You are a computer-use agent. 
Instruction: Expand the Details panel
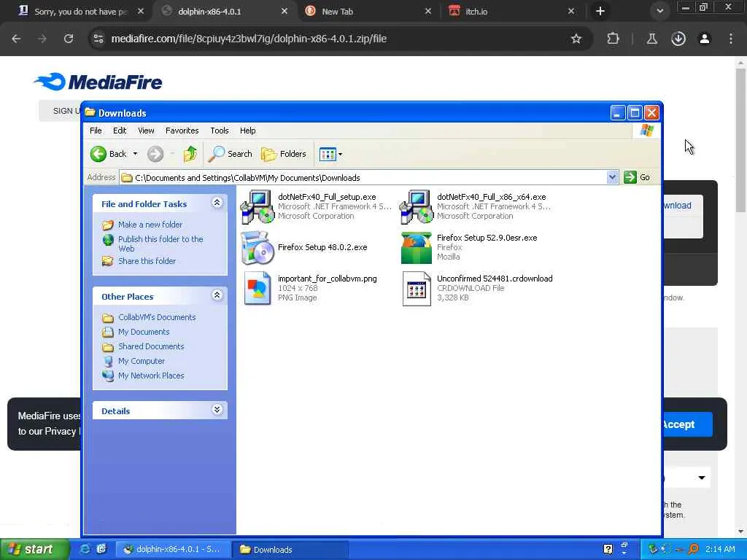point(217,410)
